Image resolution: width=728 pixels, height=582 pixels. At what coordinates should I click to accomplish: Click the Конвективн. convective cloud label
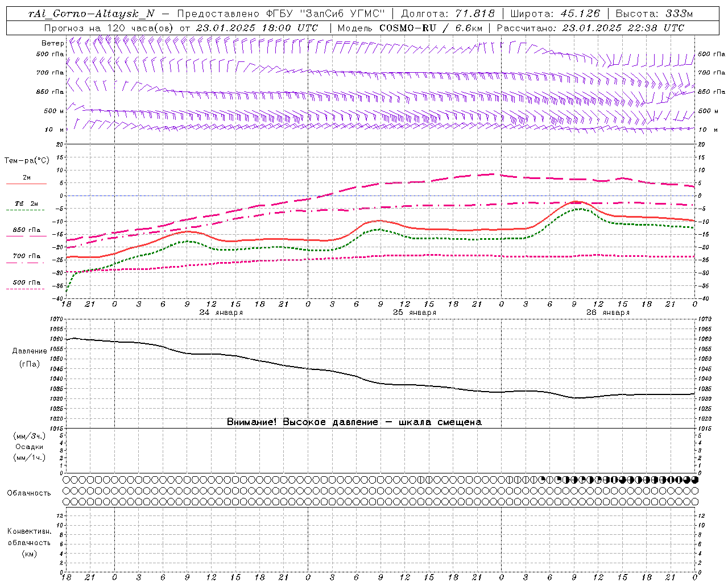[x=29, y=531]
